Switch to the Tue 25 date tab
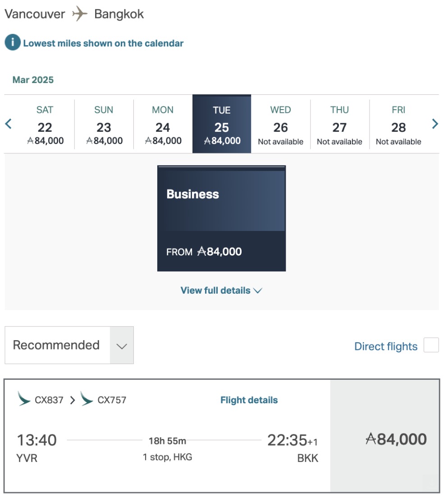Viewport: 448px width, 498px height. (221, 123)
